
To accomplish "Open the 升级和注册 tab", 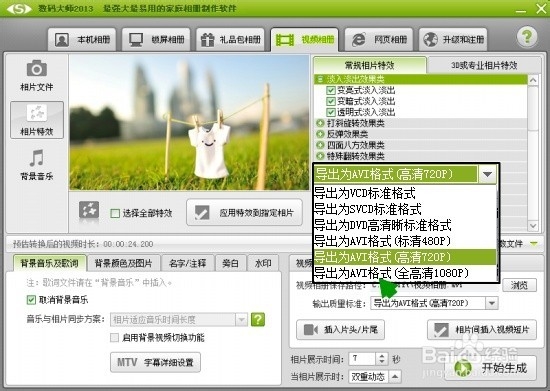I will (453, 39).
